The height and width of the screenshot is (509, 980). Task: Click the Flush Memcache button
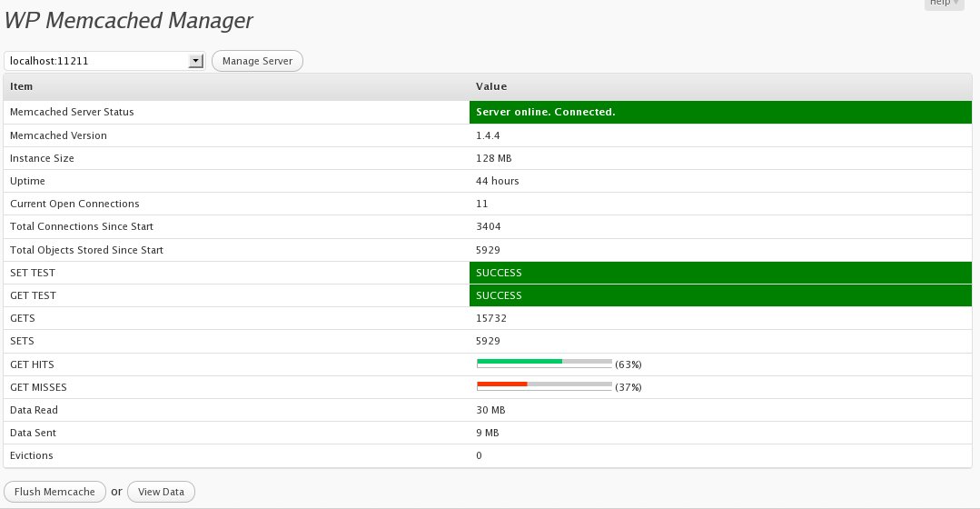coord(55,492)
